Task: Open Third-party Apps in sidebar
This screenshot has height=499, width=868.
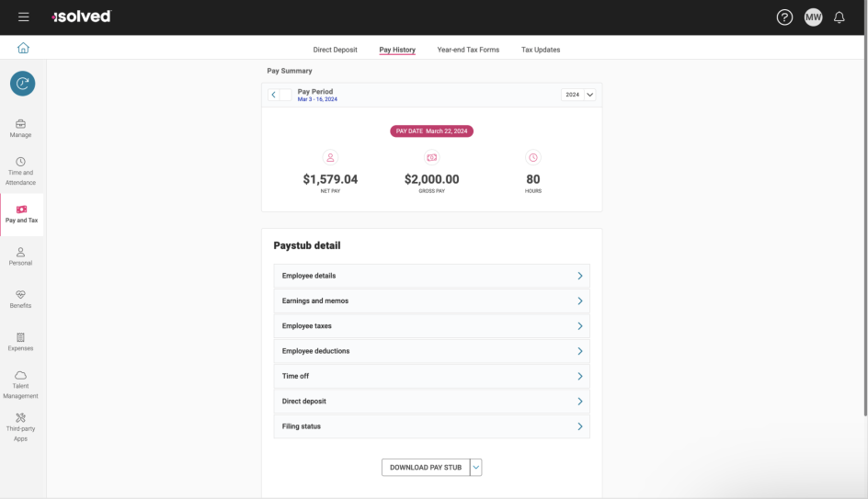Action: (21, 427)
